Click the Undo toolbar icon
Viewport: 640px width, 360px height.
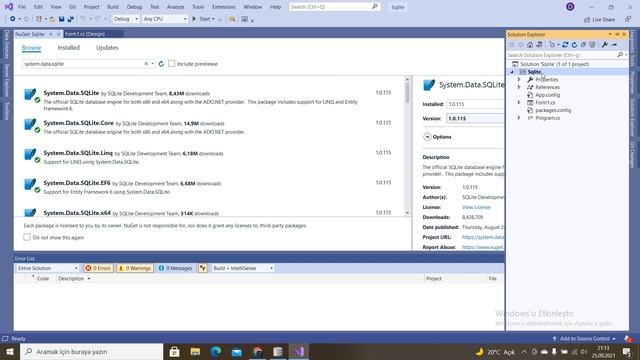(x=83, y=19)
